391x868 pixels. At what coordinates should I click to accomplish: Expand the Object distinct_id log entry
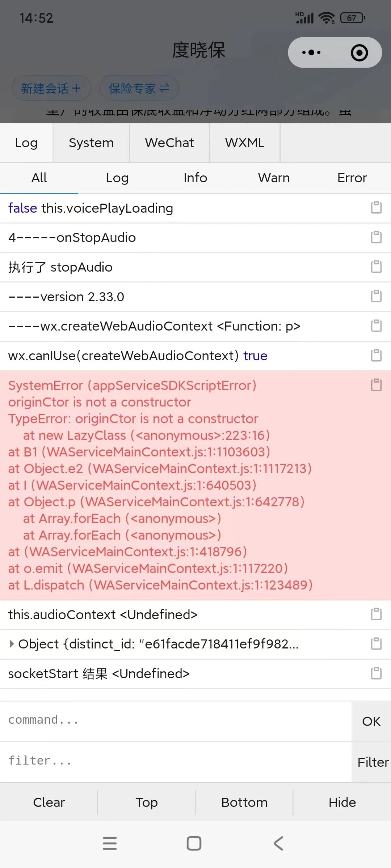click(x=12, y=644)
